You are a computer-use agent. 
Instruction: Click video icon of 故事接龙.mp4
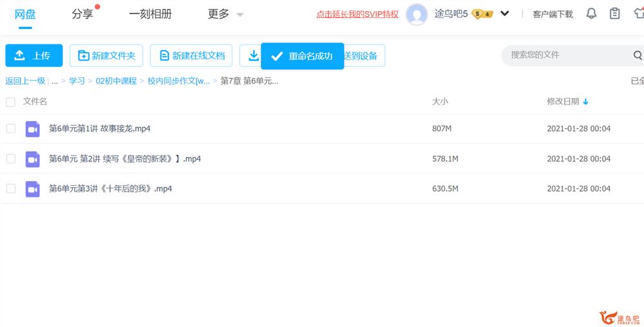coord(32,129)
